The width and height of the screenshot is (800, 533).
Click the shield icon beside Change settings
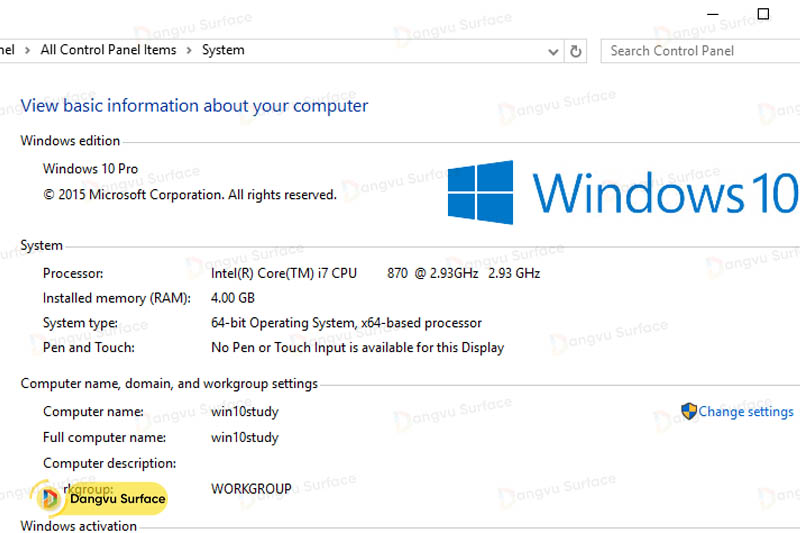point(688,411)
